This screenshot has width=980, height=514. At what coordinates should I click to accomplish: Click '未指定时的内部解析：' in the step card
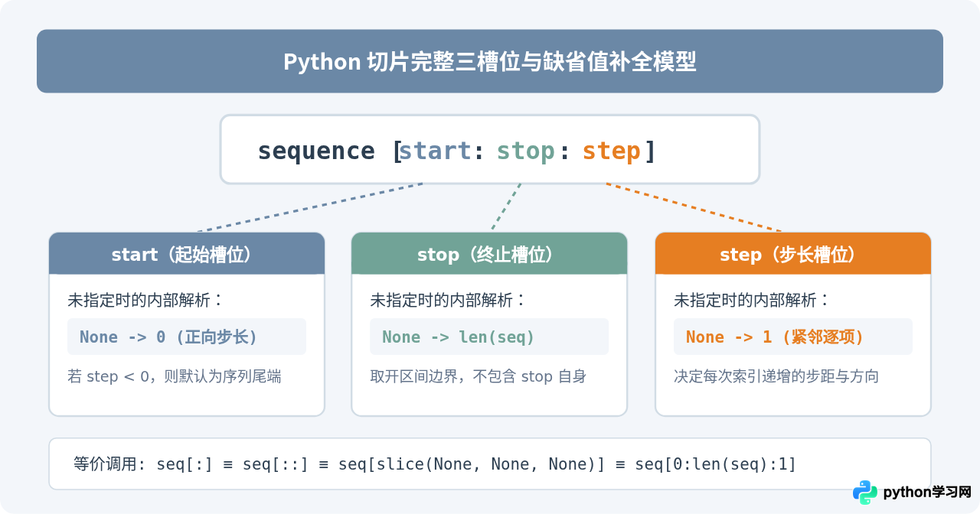click(x=753, y=300)
